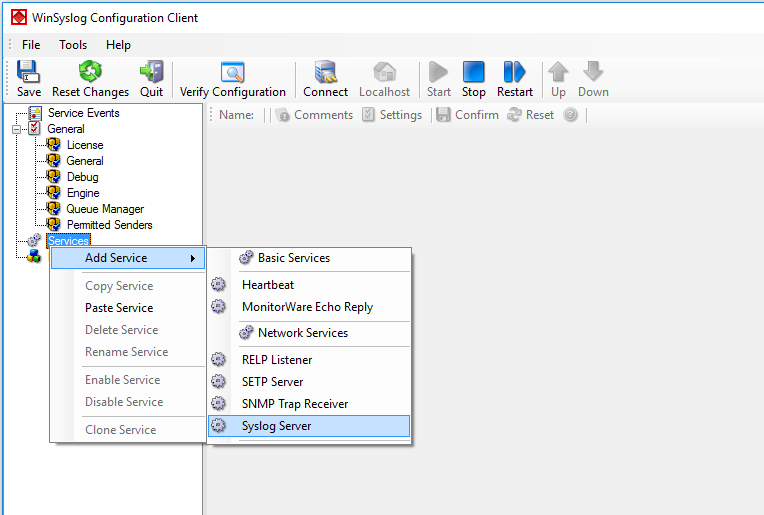
Task: Click the WinSyslog red diamond app icon
Action: [19, 17]
